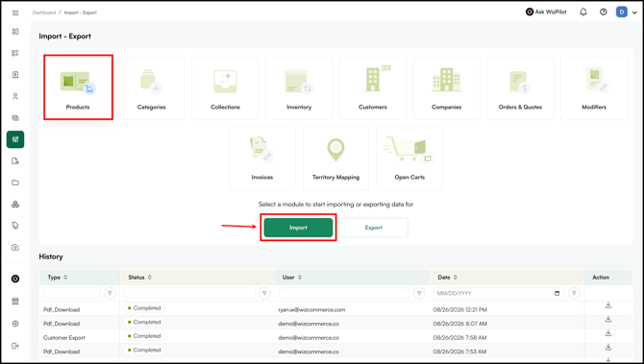Select the Products module card

(78, 87)
